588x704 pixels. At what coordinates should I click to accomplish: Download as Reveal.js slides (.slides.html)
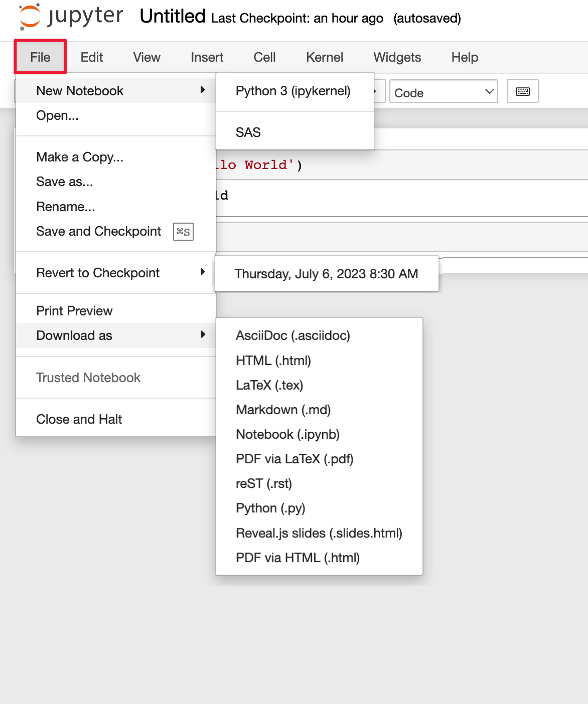click(x=319, y=533)
